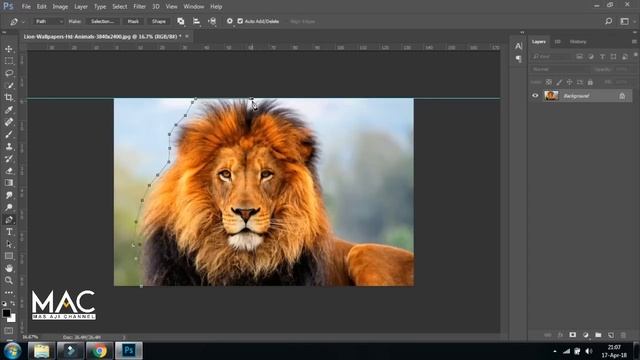The width and height of the screenshot is (640, 360).
Task: Click the add layer mask icon
Action: (x=573, y=335)
